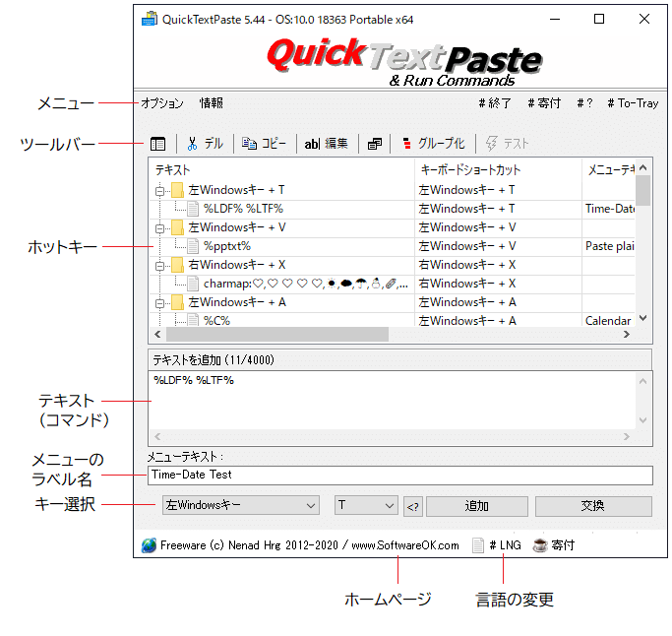This screenshot has height=636, width=672.
Task: Click the Paste plai menu text cell
Action: pyautogui.click(x=609, y=246)
